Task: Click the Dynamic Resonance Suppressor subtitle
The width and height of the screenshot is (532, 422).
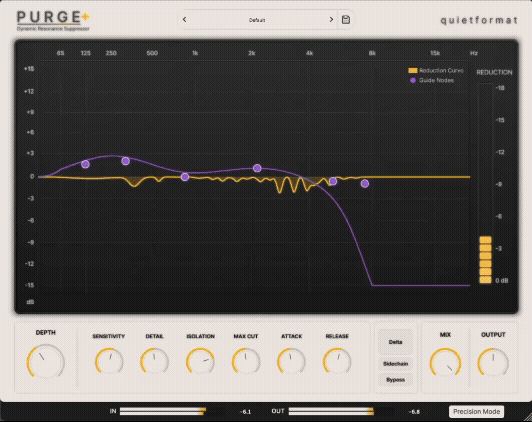Action: coord(53,29)
